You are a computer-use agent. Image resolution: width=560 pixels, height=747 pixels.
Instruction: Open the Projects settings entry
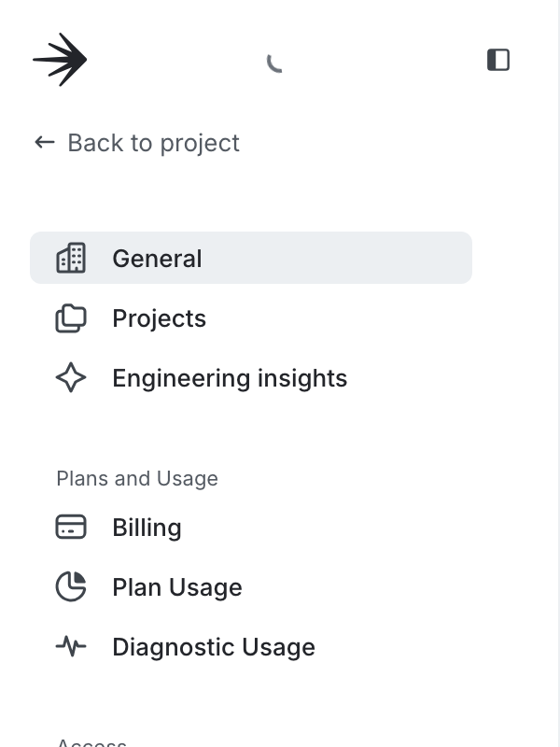click(x=159, y=317)
